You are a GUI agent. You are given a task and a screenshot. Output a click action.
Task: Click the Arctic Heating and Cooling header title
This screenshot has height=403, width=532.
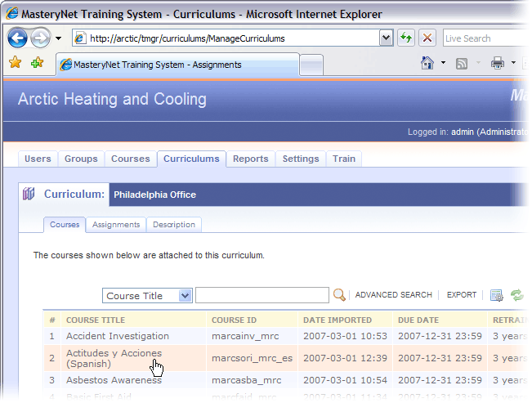pyautogui.click(x=112, y=99)
